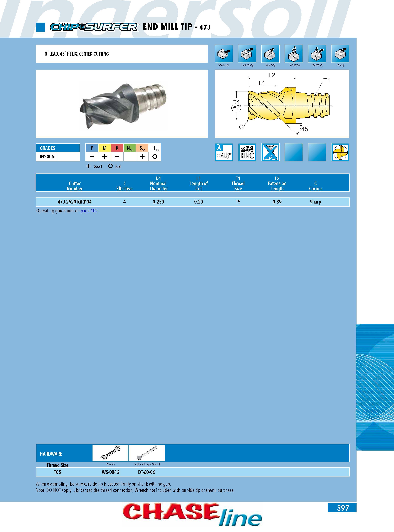Open the page 402 operating guidelines link
394x532 pixels.
[x=89, y=211]
